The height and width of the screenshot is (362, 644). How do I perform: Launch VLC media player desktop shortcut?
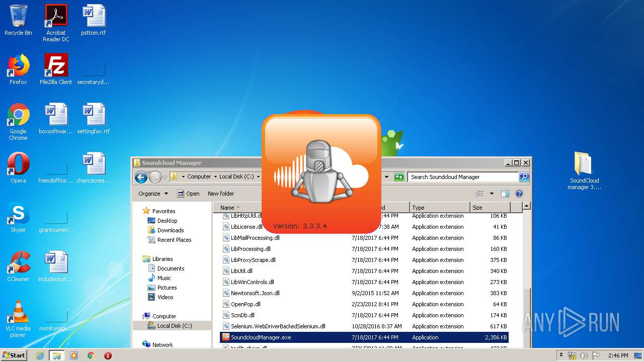pyautogui.click(x=18, y=319)
